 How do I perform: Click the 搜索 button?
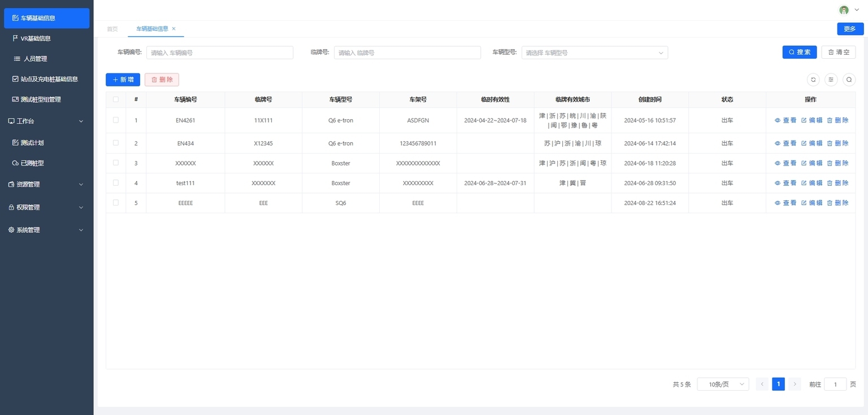[x=800, y=52]
